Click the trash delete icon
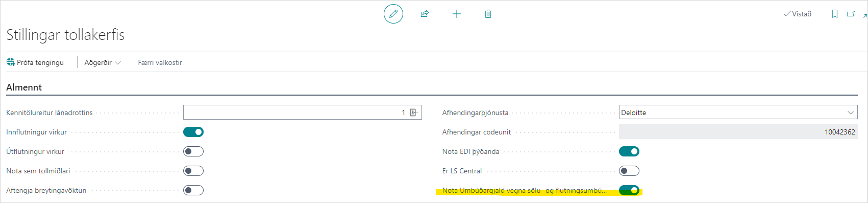 (488, 14)
